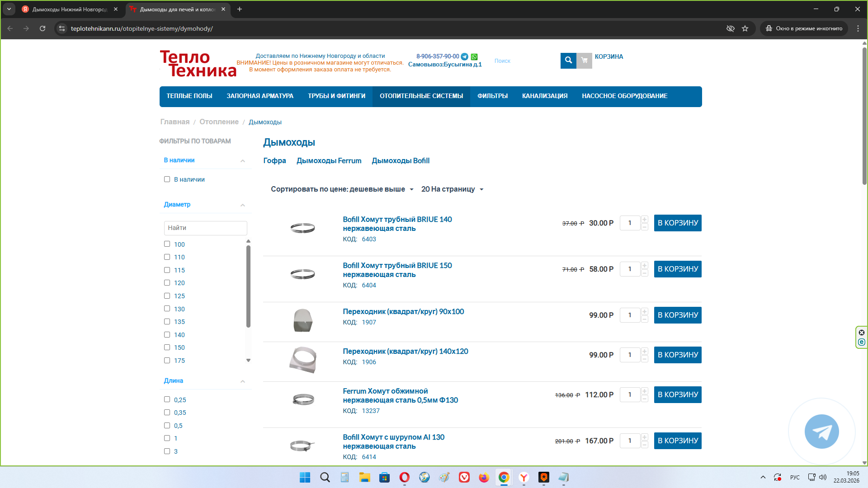Click the diameter filter search field
Image resolution: width=868 pixels, height=488 pixels.
205,228
